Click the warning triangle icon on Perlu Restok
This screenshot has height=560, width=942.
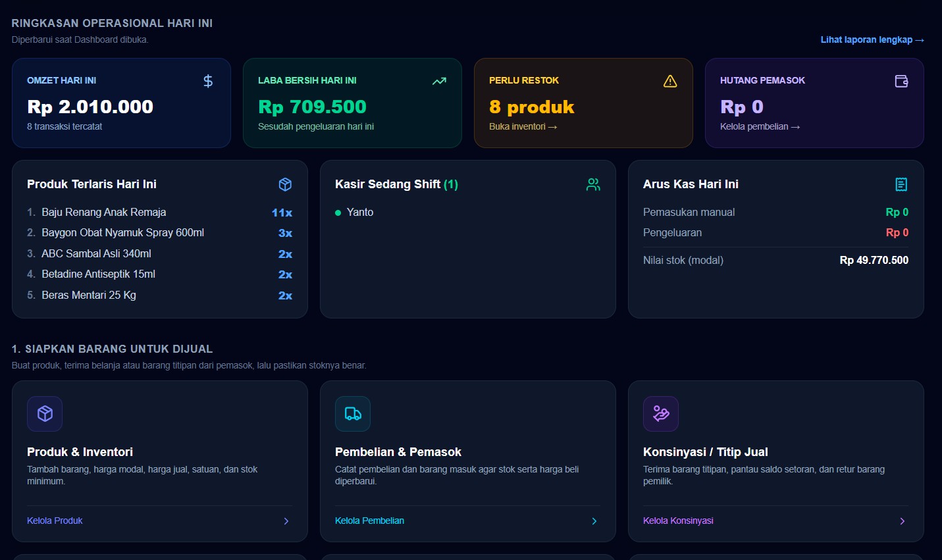click(670, 81)
